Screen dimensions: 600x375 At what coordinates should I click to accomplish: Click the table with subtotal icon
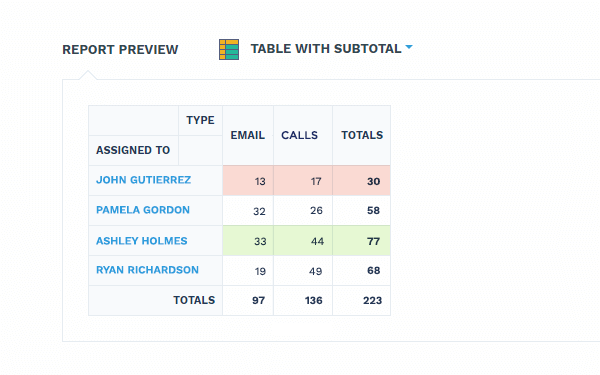click(229, 49)
